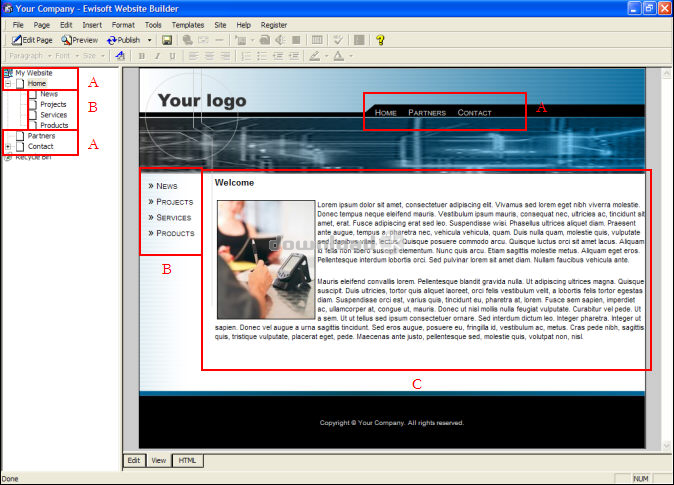Open the Publish dropdown arrow
The height and width of the screenshot is (485, 674).
[150, 40]
